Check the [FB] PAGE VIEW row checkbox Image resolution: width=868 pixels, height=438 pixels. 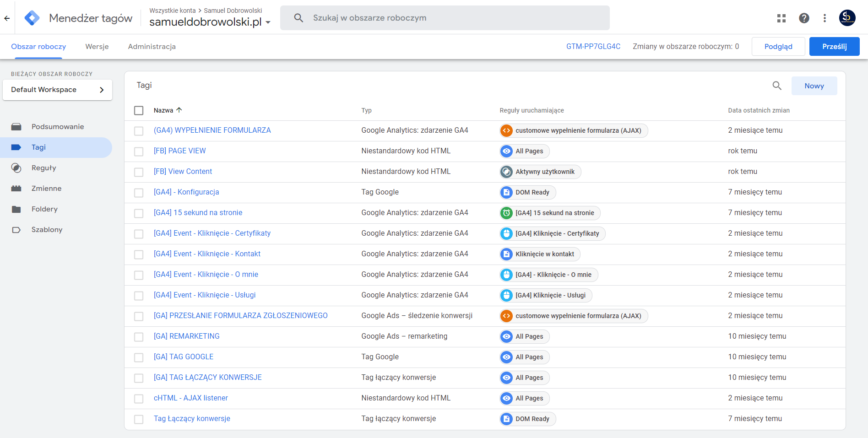(x=139, y=151)
